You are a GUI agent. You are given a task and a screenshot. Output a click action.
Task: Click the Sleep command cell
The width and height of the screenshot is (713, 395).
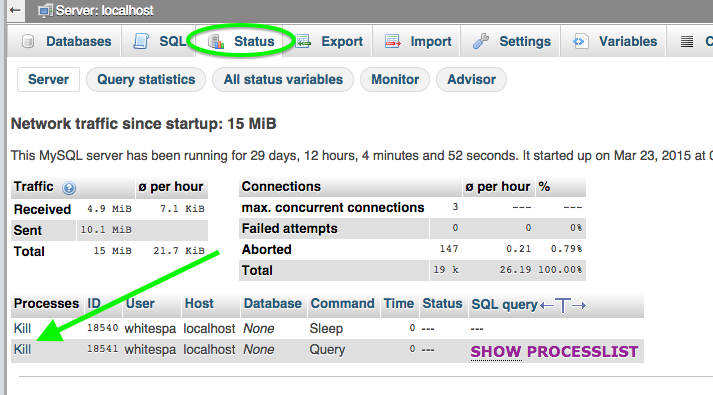[x=326, y=328]
